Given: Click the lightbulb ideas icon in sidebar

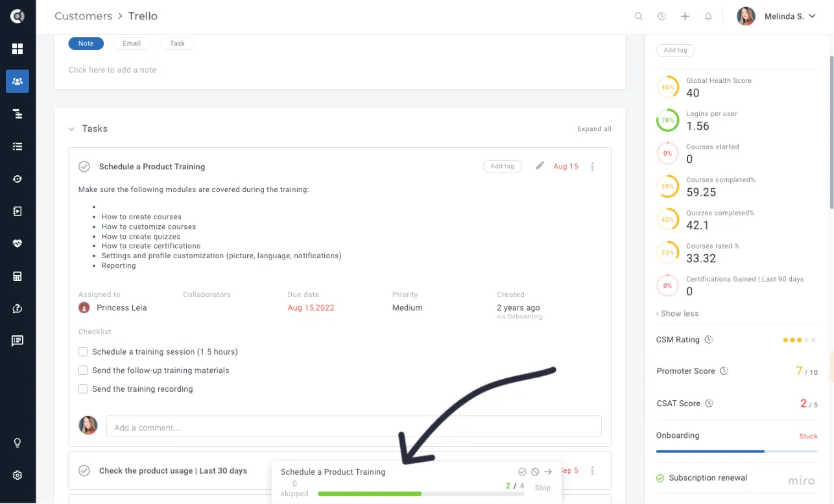Looking at the screenshot, I should click(18, 443).
